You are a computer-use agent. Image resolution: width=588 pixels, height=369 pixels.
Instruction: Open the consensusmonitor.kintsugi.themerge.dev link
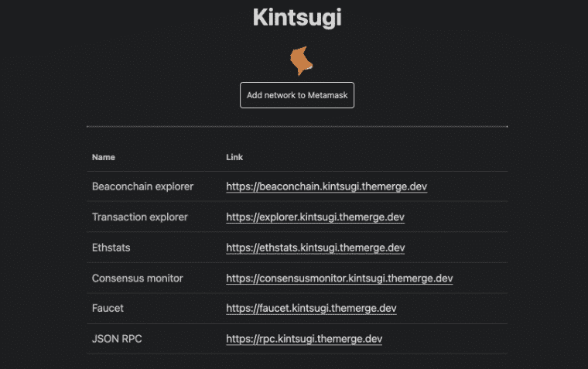[340, 278]
